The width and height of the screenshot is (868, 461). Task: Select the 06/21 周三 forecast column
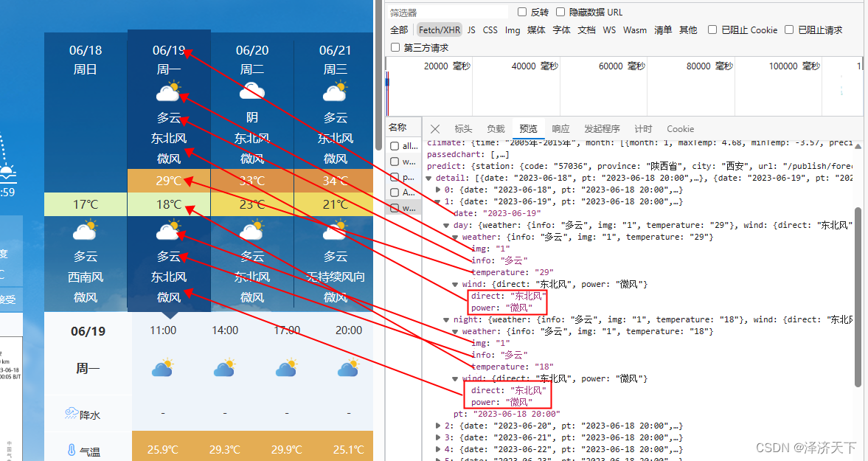[334, 172]
